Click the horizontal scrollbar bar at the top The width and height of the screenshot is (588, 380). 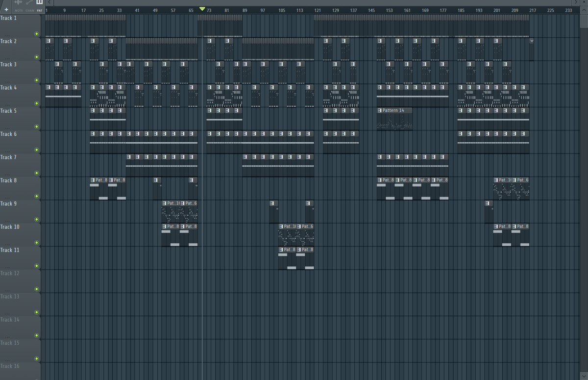coord(313,2)
